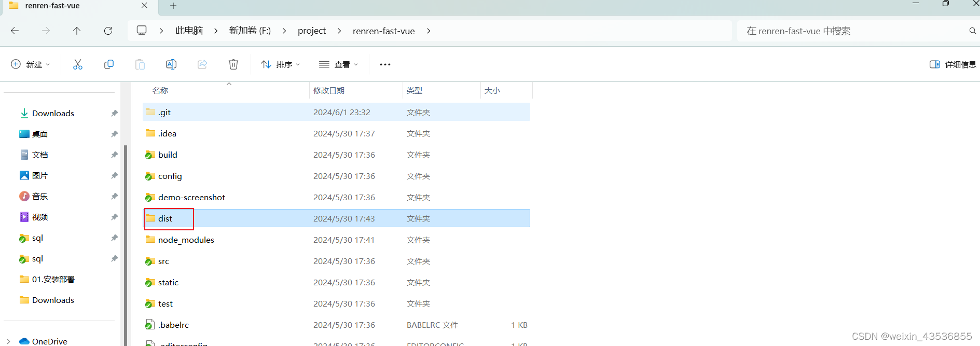Viewport: 980px width, 346px height.
Task: Expand chevron after renren-fast-vue breadcrumb
Action: pyautogui.click(x=429, y=31)
